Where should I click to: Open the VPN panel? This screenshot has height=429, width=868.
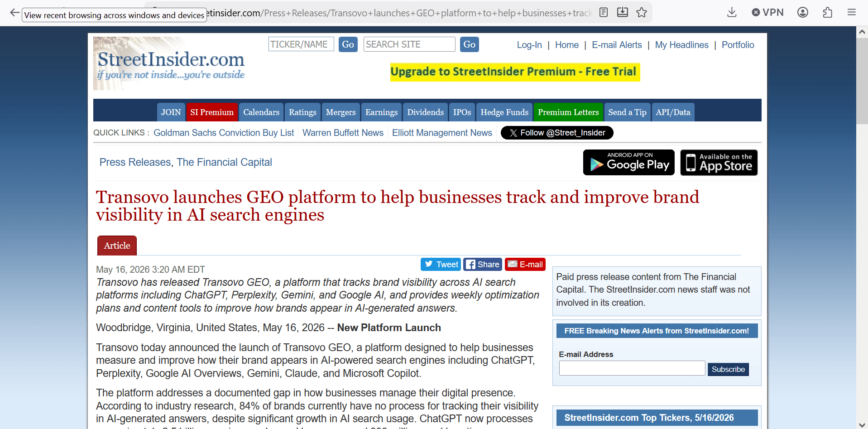pyautogui.click(x=767, y=12)
